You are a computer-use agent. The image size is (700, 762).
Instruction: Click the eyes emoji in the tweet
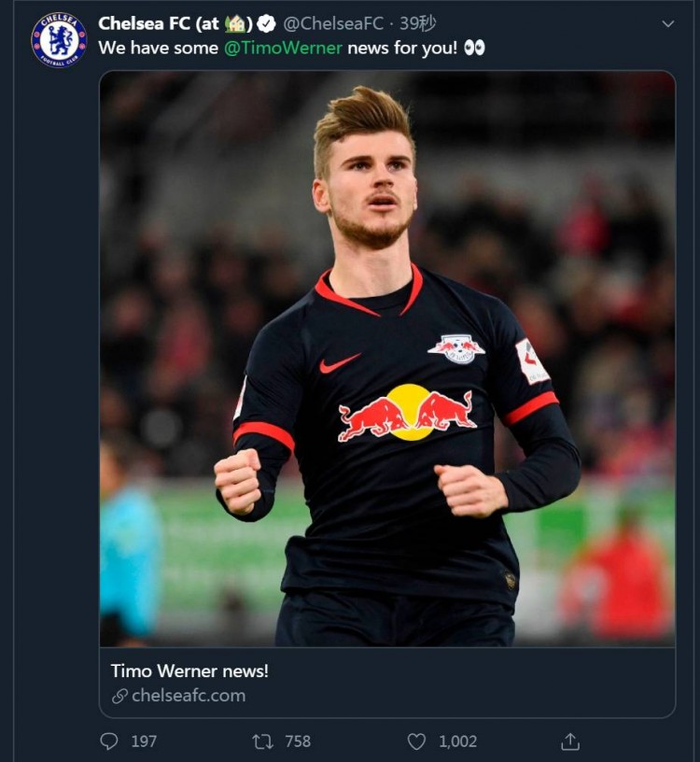(x=474, y=48)
